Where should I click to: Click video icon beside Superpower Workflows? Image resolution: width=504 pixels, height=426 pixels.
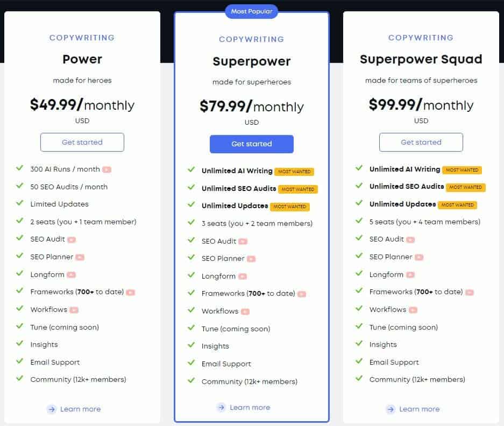point(245,311)
